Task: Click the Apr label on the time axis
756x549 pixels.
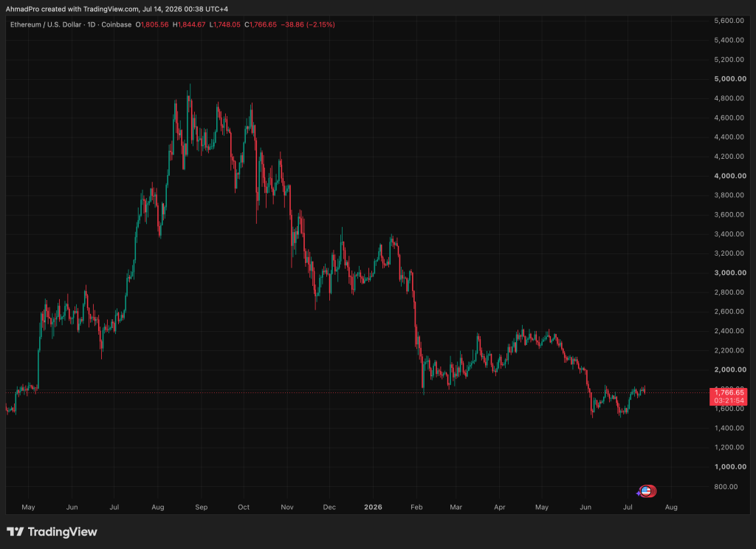Action: [x=500, y=507]
